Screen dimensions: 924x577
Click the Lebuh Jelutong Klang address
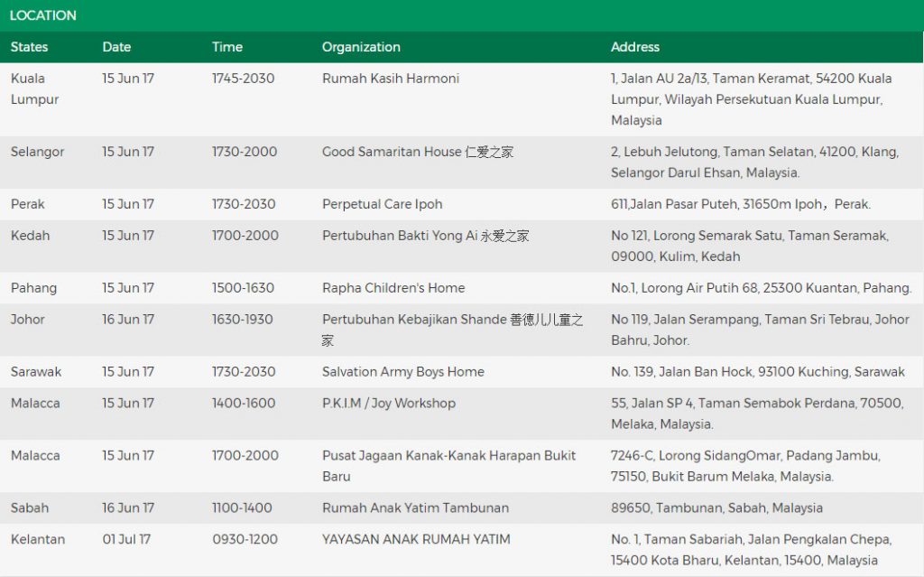point(755,163)
